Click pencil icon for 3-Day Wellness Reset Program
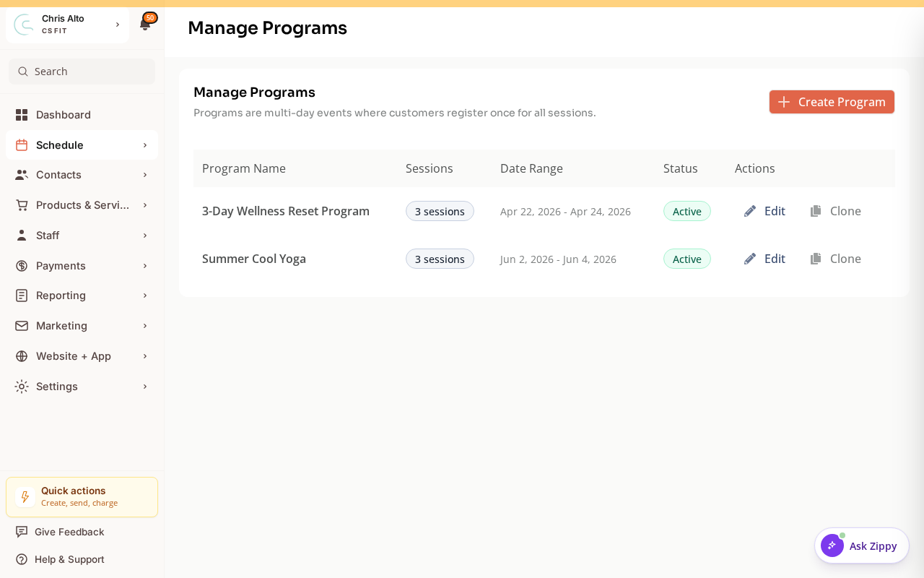 tap(750, 211)
